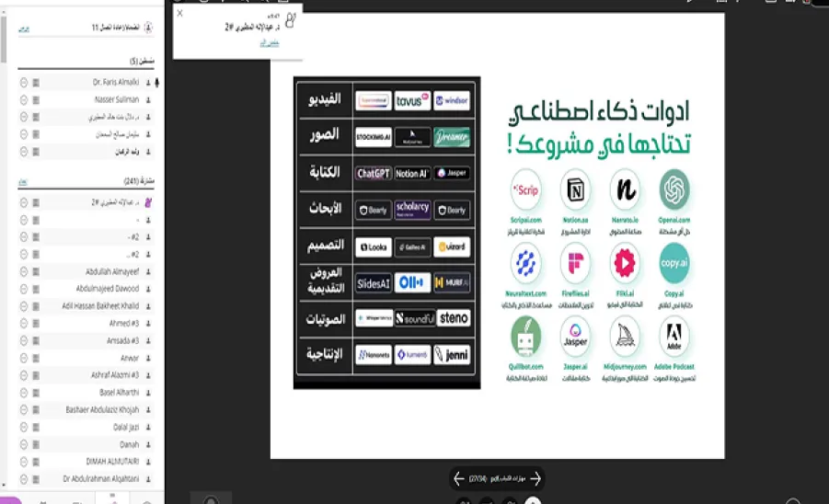The image size is (829, 504).
Task: Click the slide counter and PDF name label
Action: click(498, 478)
